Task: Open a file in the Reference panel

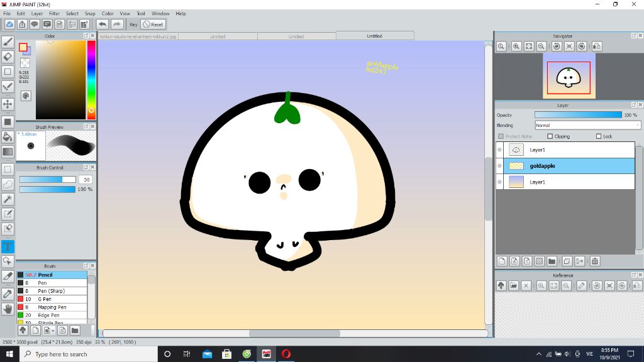Action: point(513,286)
